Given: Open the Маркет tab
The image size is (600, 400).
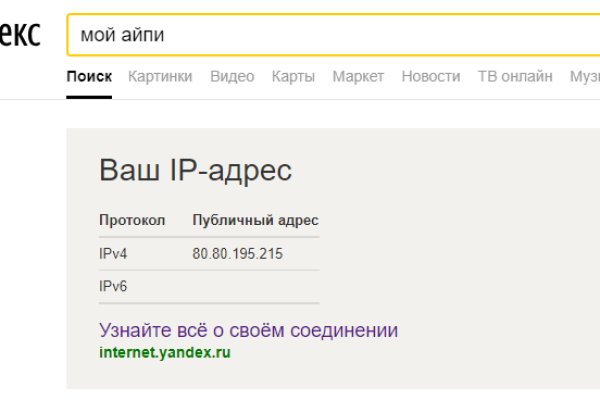Looking at the screenshot, I should pyautogui.click(x=358, y=76).
